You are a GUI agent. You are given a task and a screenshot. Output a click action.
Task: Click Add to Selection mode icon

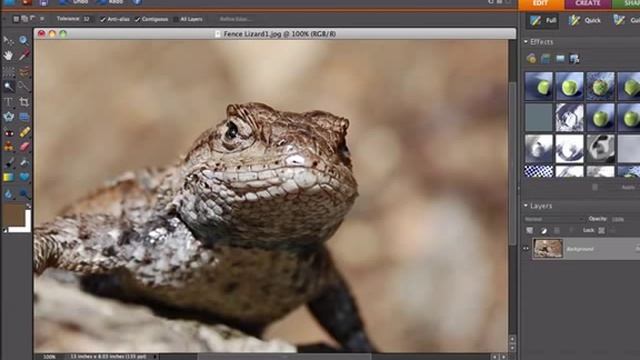(x=24, y=19)
